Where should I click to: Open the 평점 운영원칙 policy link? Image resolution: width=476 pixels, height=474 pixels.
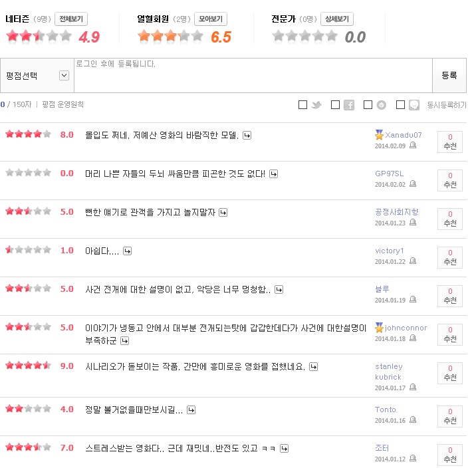click(63, 104)
